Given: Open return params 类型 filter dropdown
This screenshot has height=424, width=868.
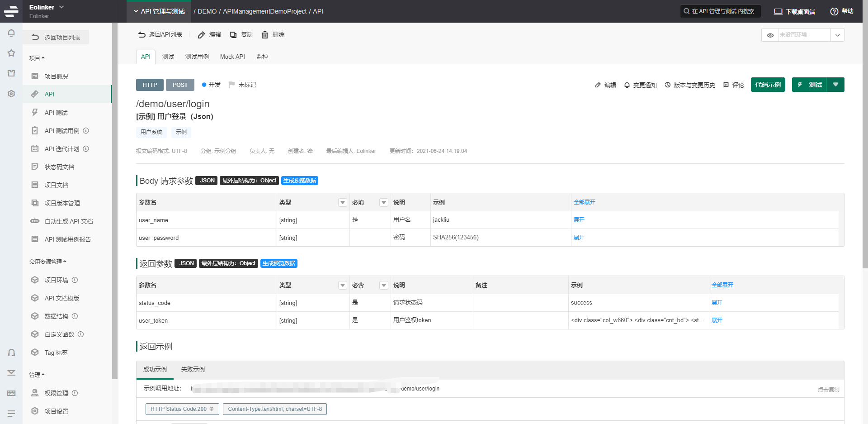Looking at the screenshot, I should pos(343,285).
